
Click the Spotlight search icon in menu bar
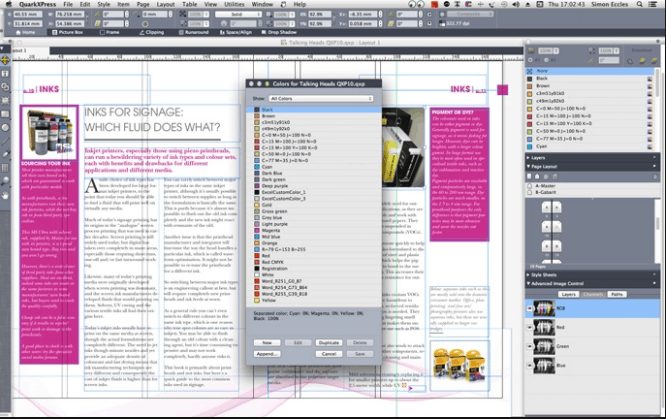[x=639, y=4]
